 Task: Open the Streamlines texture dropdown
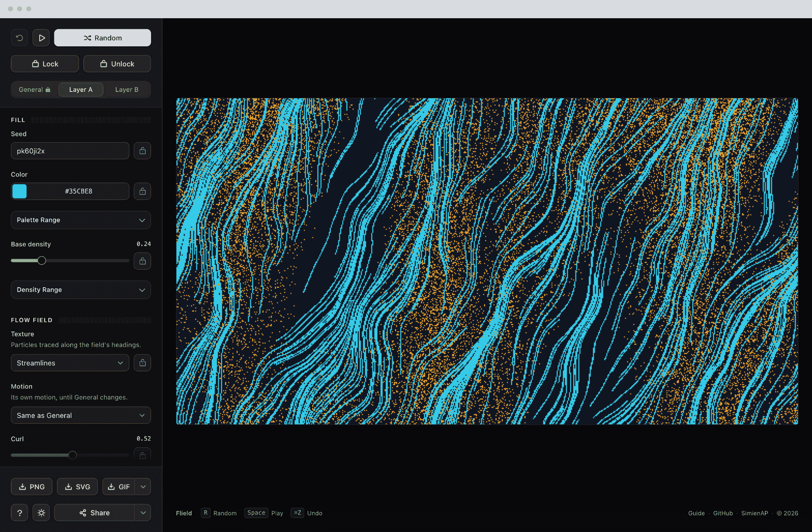70,363
